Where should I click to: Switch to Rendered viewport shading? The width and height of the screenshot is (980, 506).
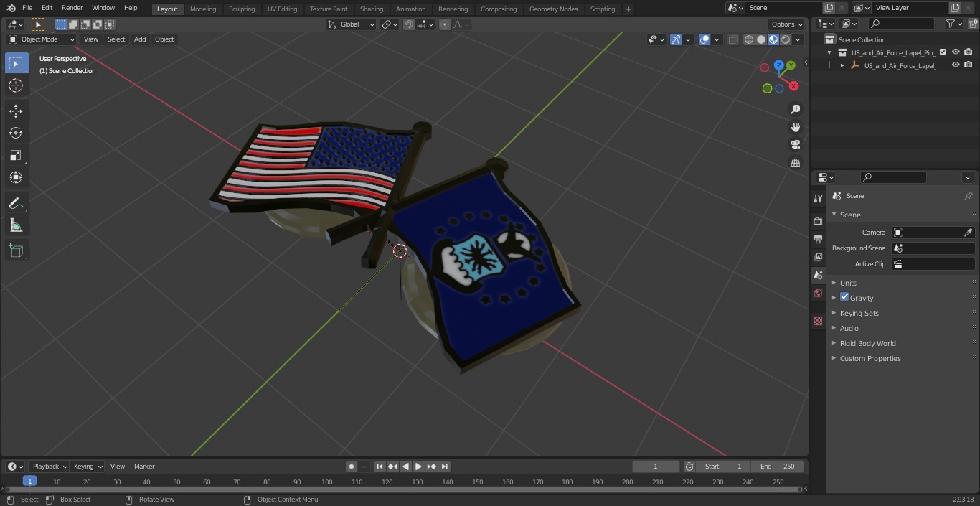(786, 39)
